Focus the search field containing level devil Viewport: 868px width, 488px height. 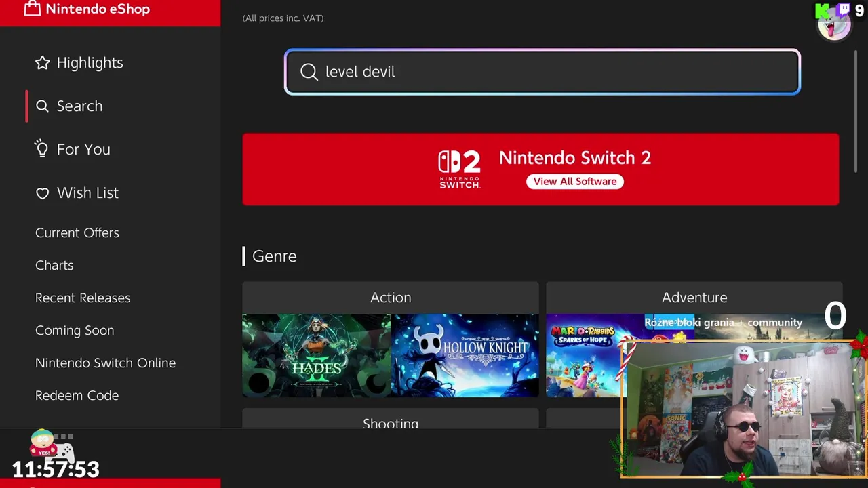[542, 72]
